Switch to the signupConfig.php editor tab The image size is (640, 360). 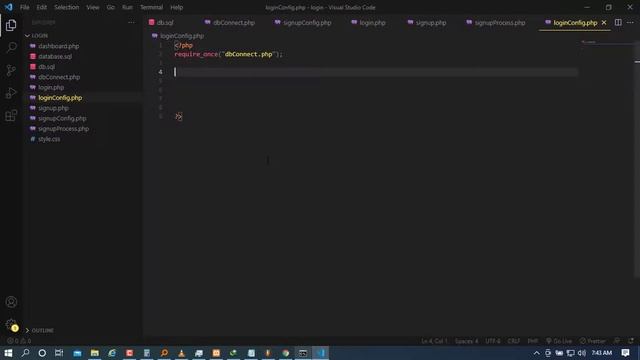307,22
